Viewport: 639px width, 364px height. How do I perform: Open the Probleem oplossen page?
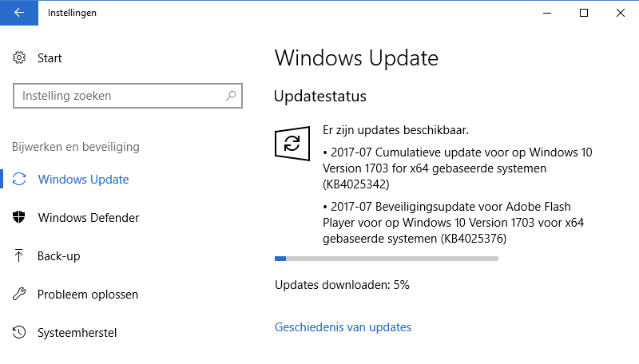coord(87,295)
